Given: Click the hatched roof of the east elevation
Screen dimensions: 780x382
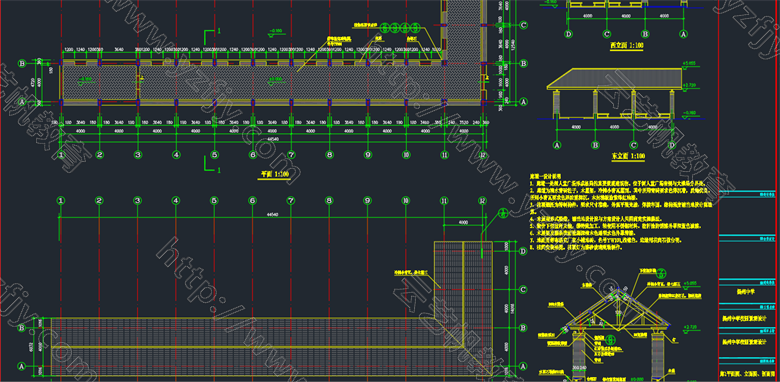Looking at the screenshot, I should tap(614, 79).
